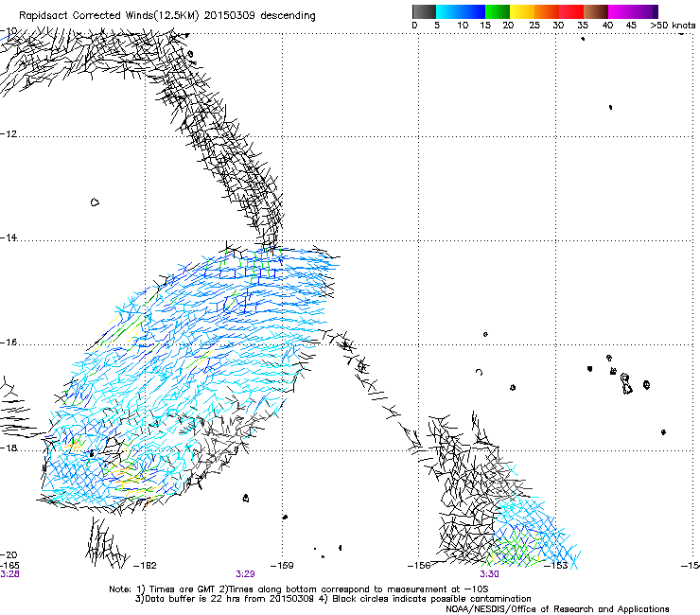Click the '-153' longitude axis label
This screenshot has height=615, width=700.
tap(556, 566)
